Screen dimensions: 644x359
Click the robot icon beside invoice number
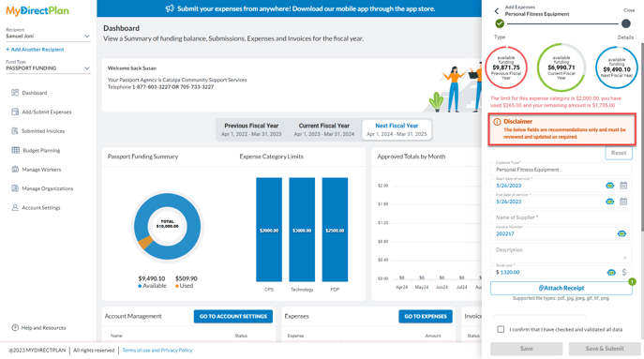[622, 233]
